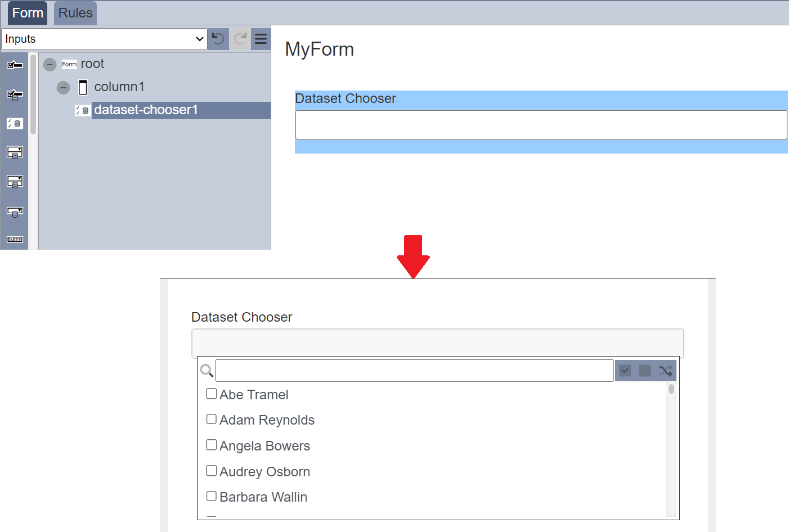The image size is (789, 532).
Task: Collapse the column1 tree node
Action: click(x=63, y=88)
